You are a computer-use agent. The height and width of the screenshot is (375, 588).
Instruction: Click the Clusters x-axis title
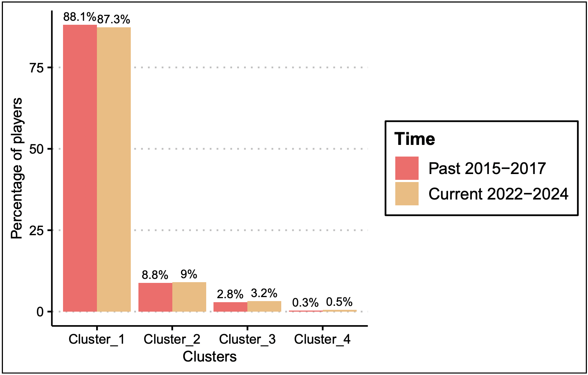tap(210, 357)
